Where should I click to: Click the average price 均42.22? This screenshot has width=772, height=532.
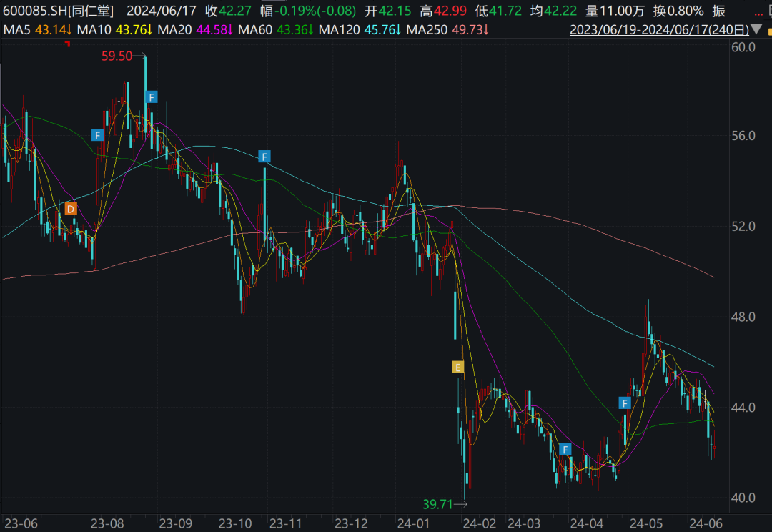click(x=553, y=11)
